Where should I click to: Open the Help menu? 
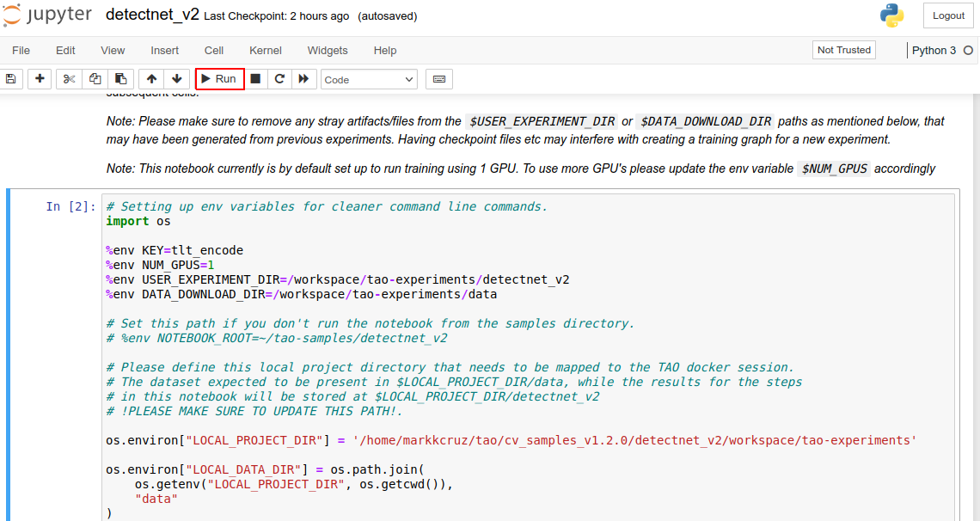pos(385,51)
